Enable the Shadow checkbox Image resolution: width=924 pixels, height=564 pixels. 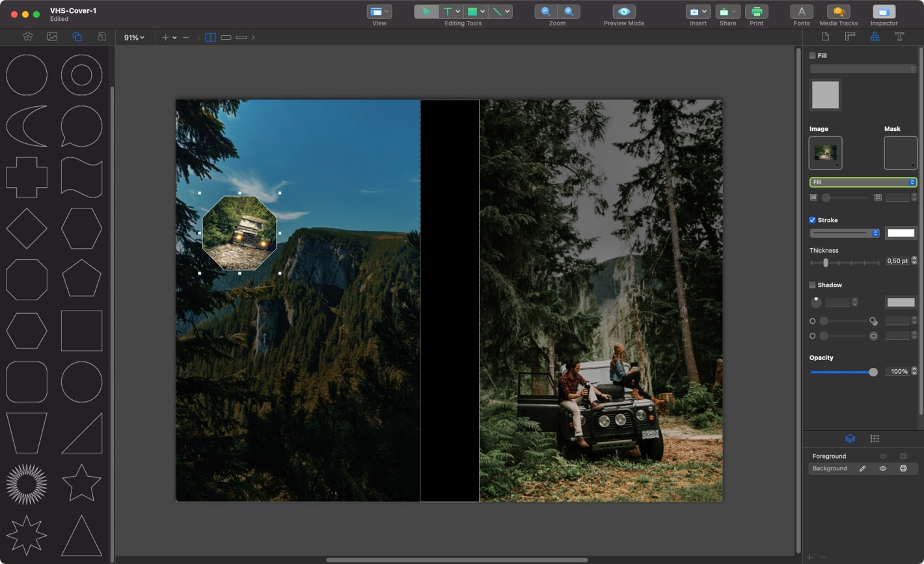(812, 285)
